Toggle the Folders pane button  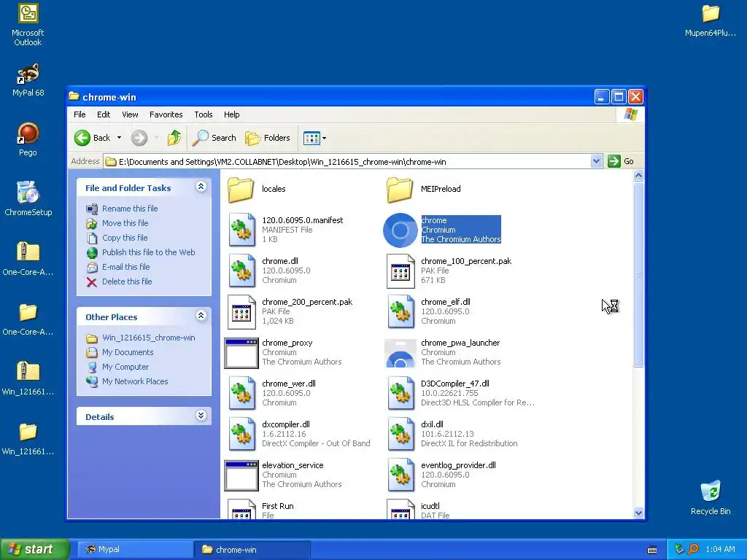[x=268, y=138]
